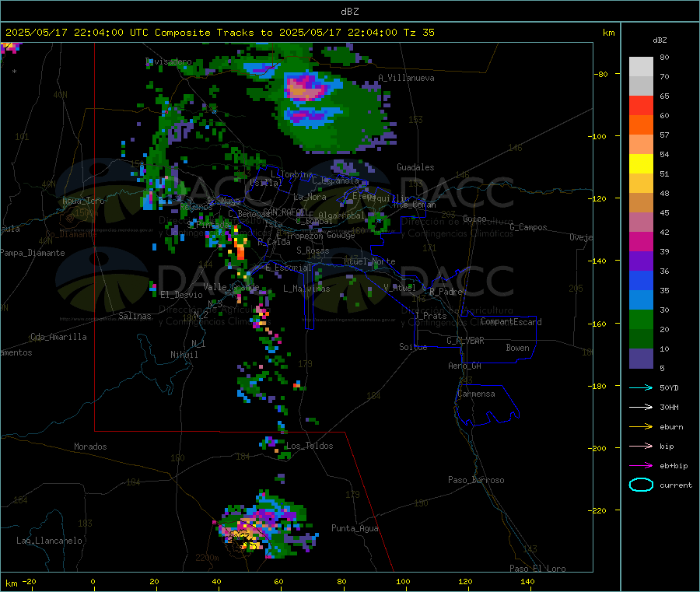Click the A_Villanueva map label

406,78
